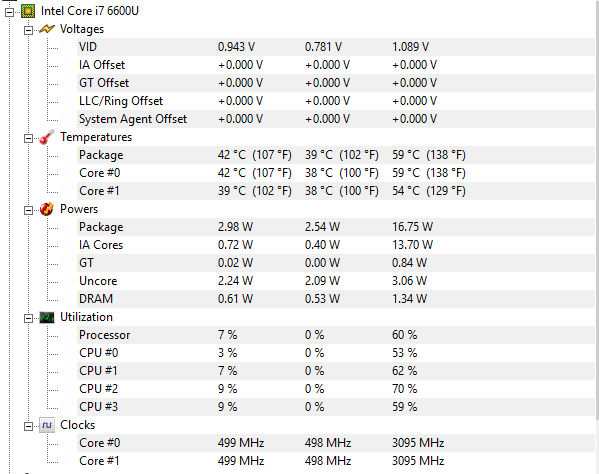
Task: Click the Clocks waveform icon
Action: (x=47, y=425)
